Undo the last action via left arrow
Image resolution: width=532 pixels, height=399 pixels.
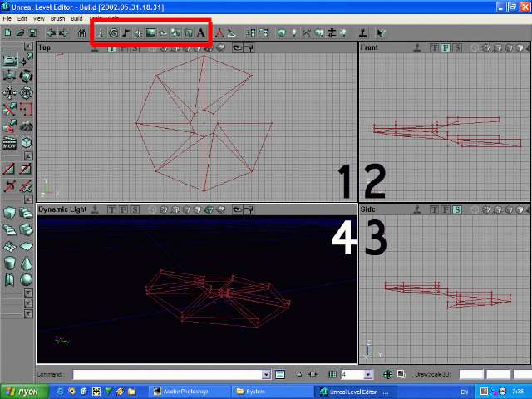pyautogui.click(x=52, y=33)
